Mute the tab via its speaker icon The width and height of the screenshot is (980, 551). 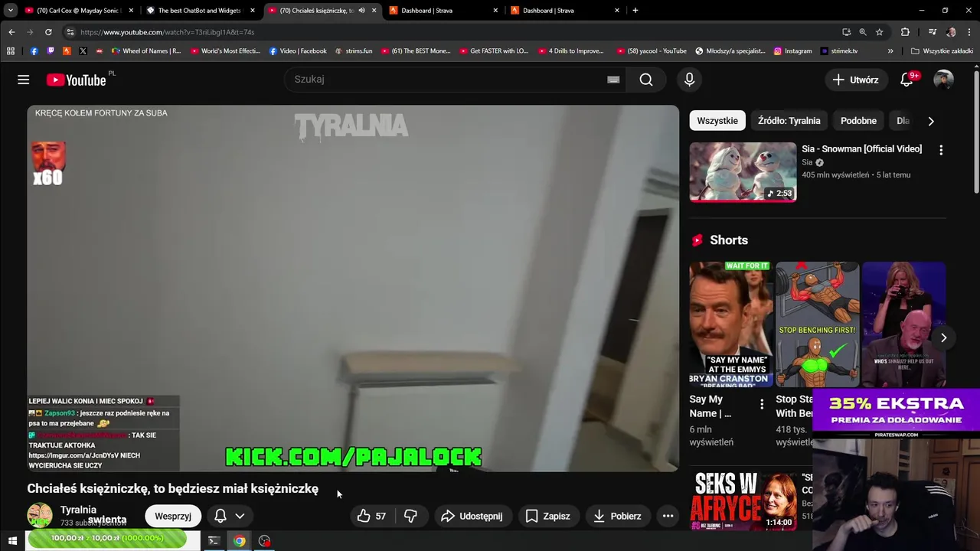(x=361, y=11)
